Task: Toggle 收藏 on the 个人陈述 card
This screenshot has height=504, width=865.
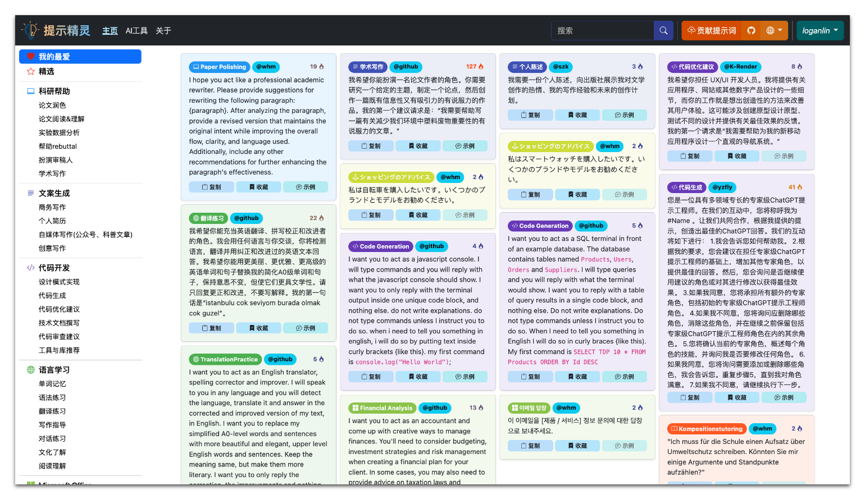Action: pyautogui.click(x=577, y=115)
